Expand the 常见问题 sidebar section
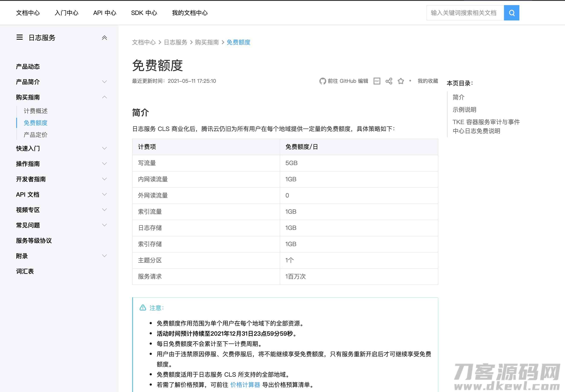 tap(104, 225)
